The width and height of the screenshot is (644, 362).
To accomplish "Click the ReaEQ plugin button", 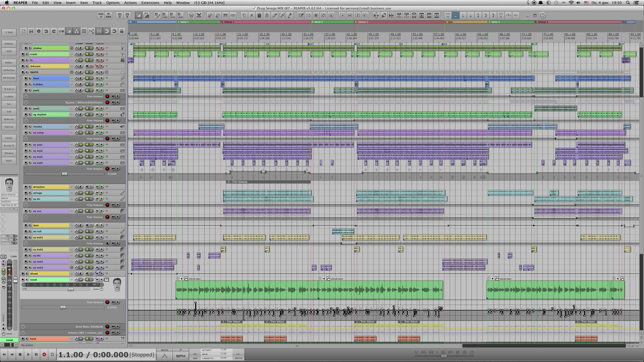I will tap(9, 161).
